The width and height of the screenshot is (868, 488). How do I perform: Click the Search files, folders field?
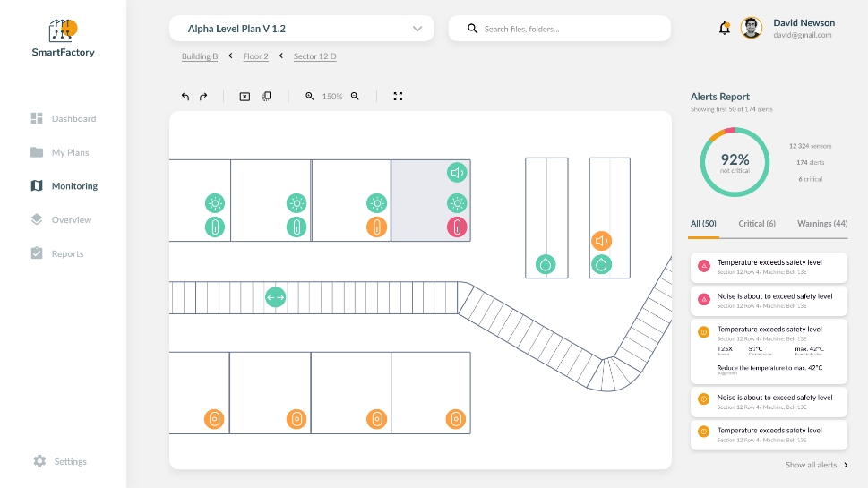559,29
